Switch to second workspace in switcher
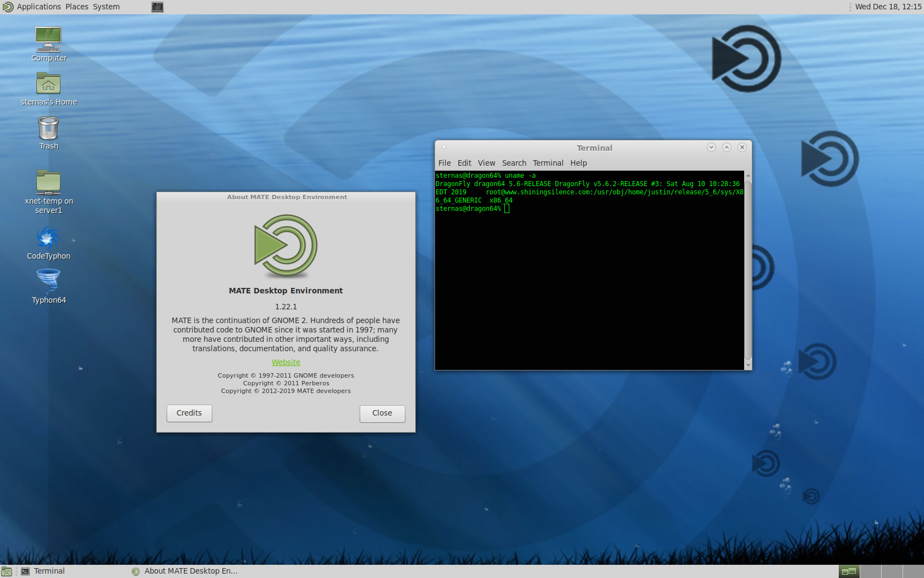This screenshot has width=924, height=578. click(871, 571)
